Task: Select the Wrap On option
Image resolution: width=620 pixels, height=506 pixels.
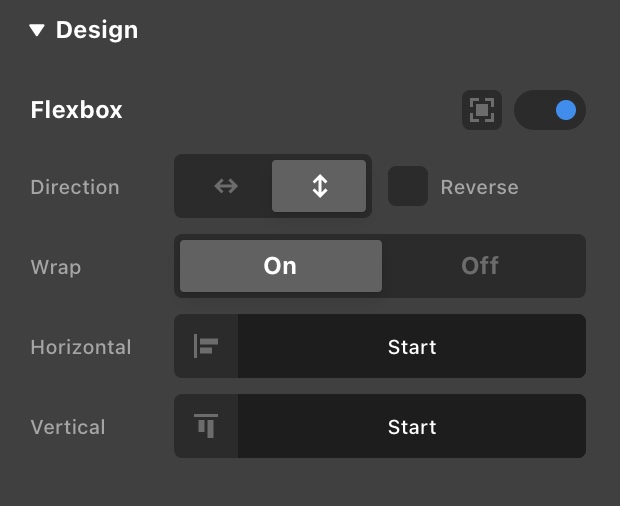Action: [x=280, y=266]
